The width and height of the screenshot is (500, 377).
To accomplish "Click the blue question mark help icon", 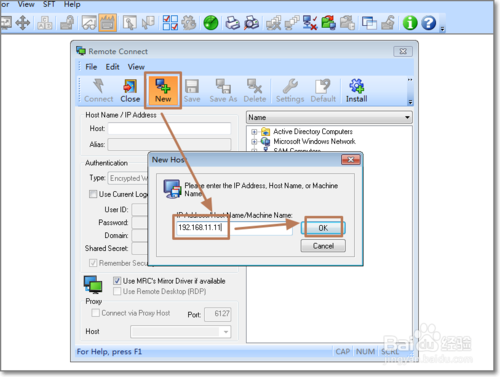I will (429, 23).
